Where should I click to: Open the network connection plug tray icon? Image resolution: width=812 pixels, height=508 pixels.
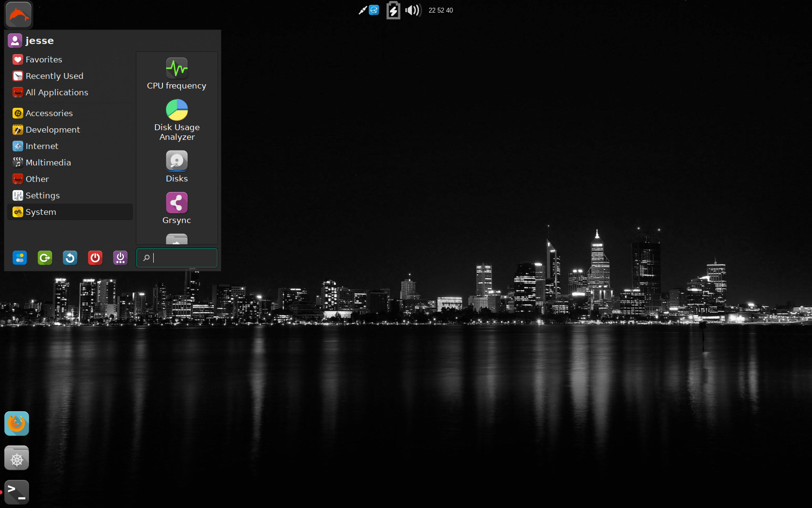tap(362, 10)
